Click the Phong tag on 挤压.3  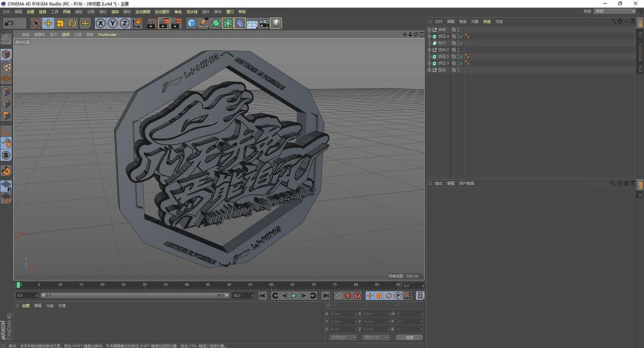tap(467, 63)
